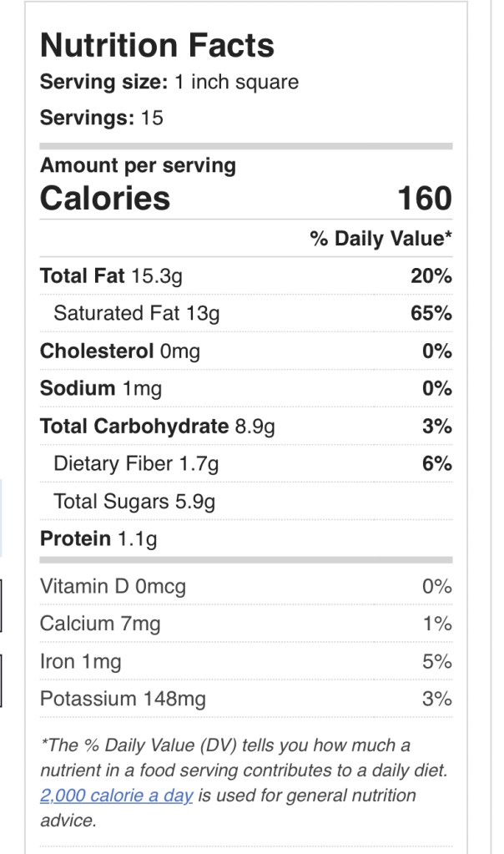Click the Calcium 7mg row

pyautogui.click(x=100, y=624)
